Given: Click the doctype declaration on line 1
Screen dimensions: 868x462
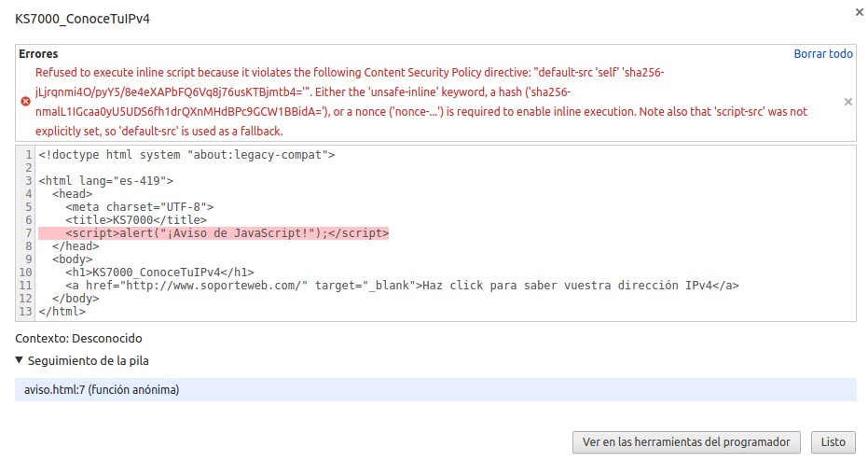Looking at the screenshot, I should 186,155.
